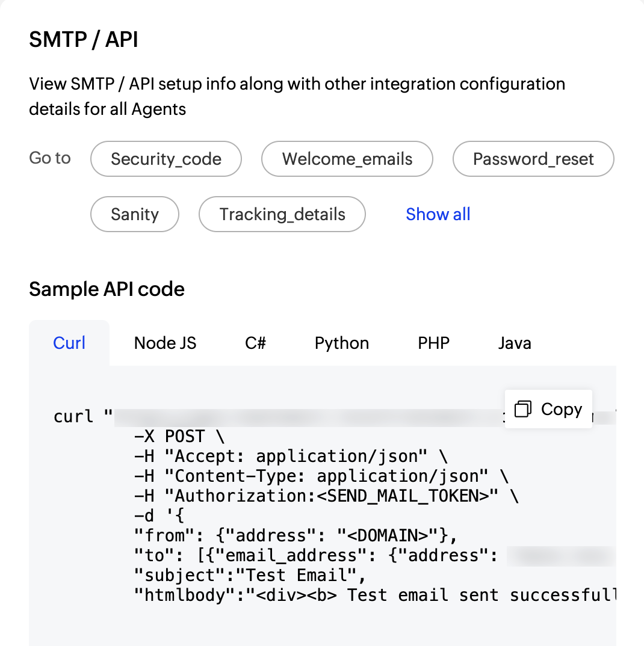644x646 pixels.
Task: Select the C# sample tab
Action: point(255,343)
